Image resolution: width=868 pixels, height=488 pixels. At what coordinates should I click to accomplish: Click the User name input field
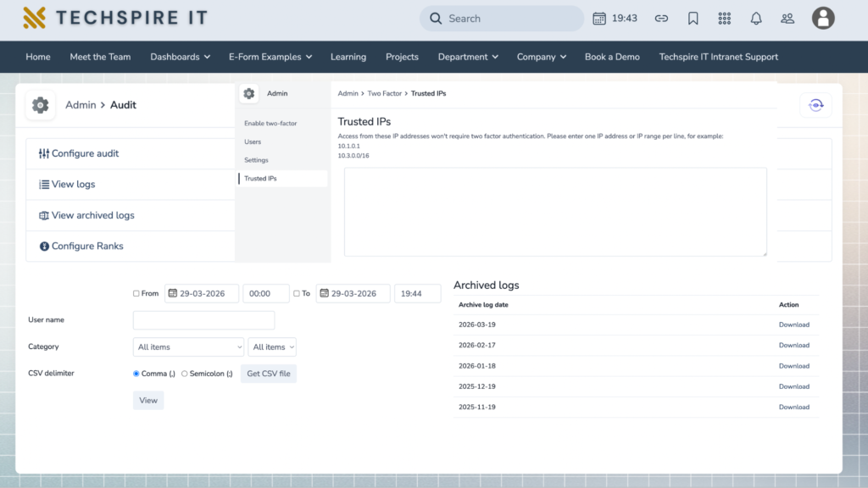[x=203, y=320]
